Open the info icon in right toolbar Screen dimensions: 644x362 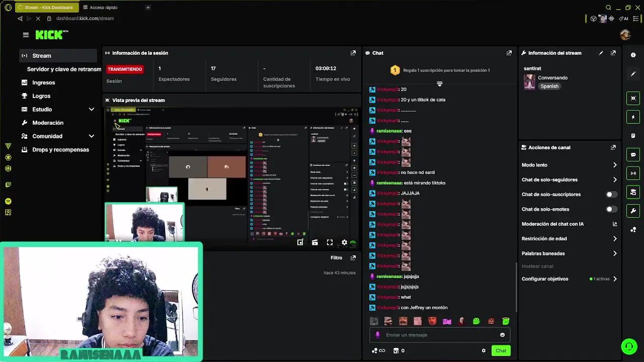633,55
